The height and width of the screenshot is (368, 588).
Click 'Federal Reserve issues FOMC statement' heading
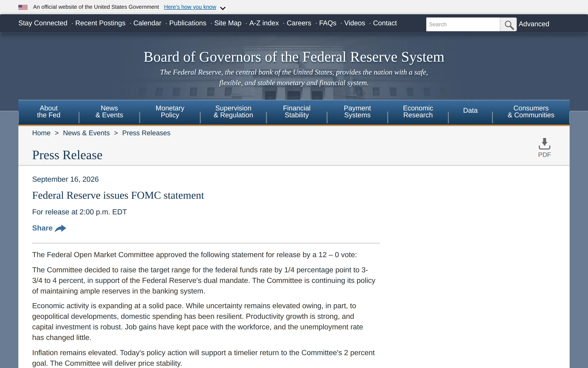[x=118, y=195]
